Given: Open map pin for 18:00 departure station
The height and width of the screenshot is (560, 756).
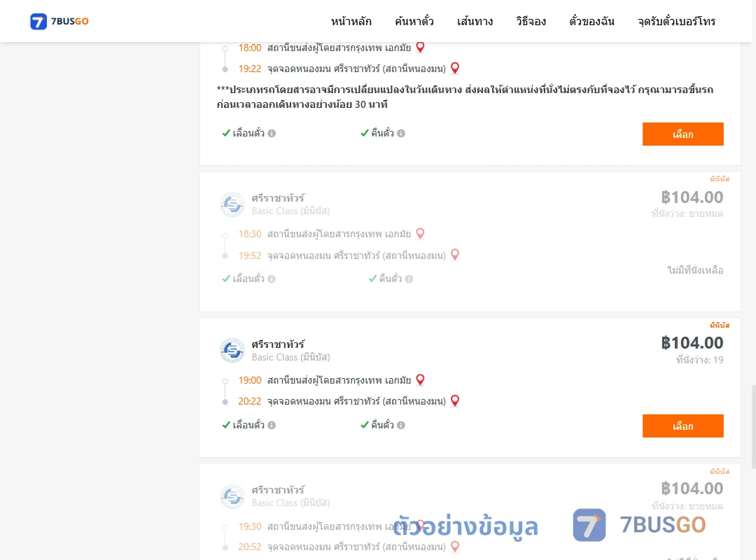Looking at the screenshot, I should point(421,48).
